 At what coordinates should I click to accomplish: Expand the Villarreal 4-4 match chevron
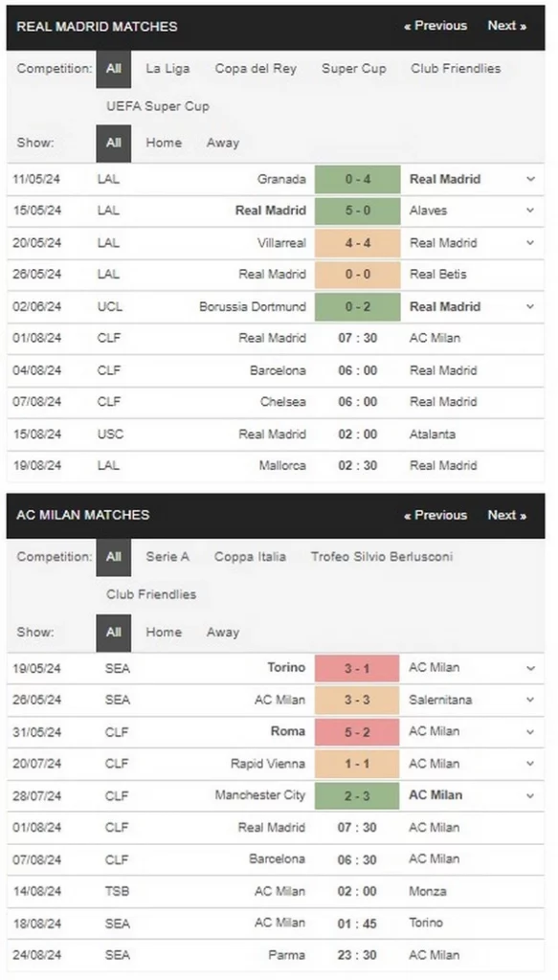(x=530, y=243)
